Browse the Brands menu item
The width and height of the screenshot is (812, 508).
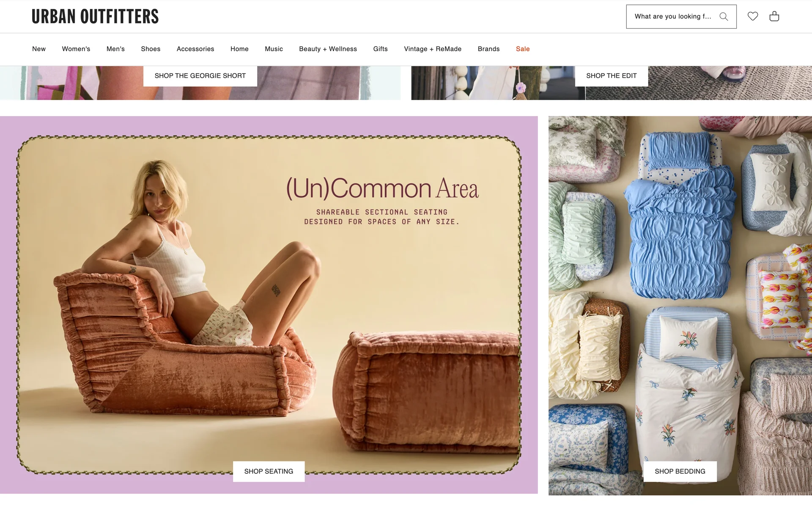(488, 49)
